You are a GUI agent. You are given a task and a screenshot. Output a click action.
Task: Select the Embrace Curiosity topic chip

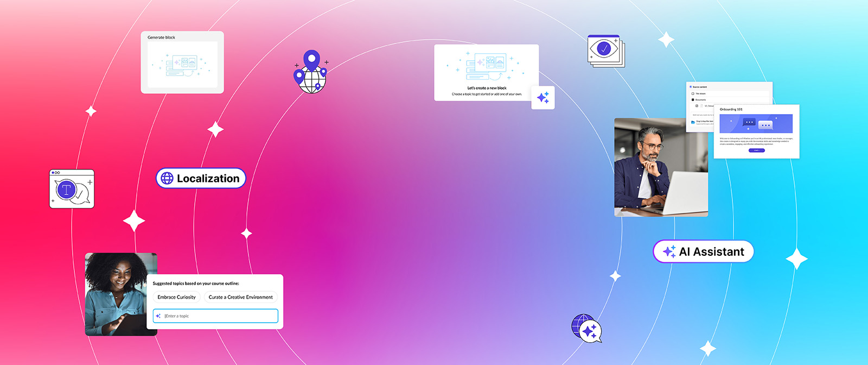pyautogui.click(x=177, y=297)
